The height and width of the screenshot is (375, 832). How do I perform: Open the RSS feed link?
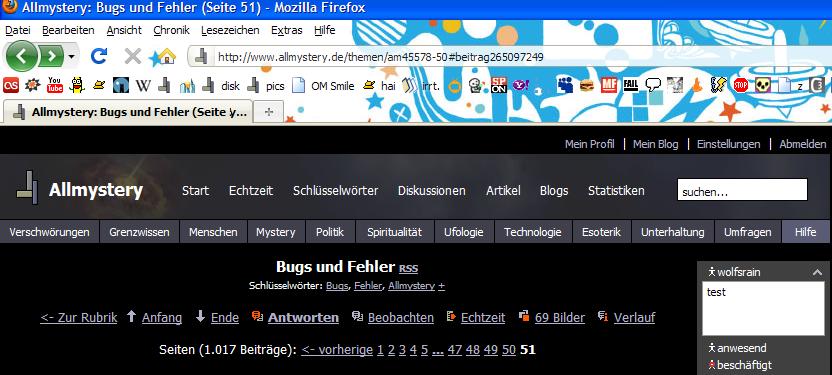point(408,268)
